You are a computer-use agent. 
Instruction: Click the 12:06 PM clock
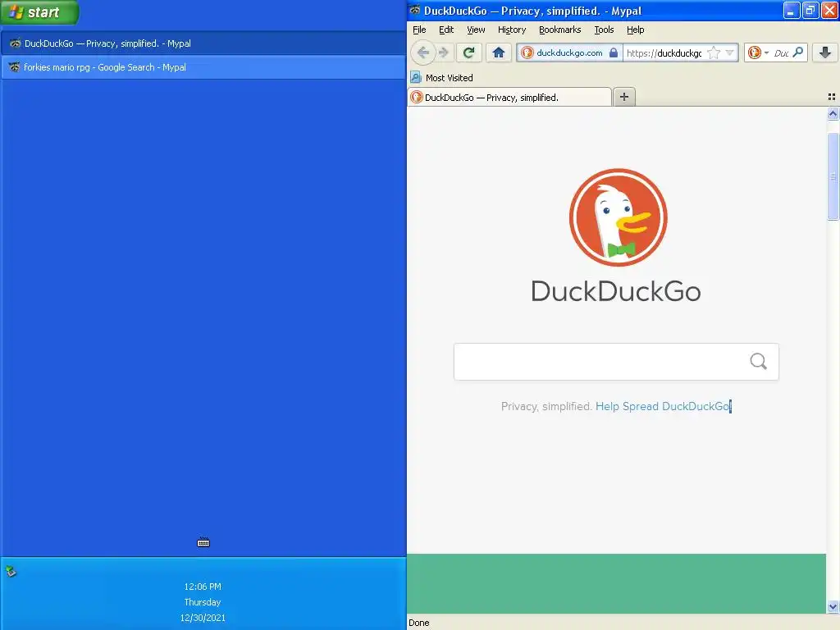[x=203, y=587]
